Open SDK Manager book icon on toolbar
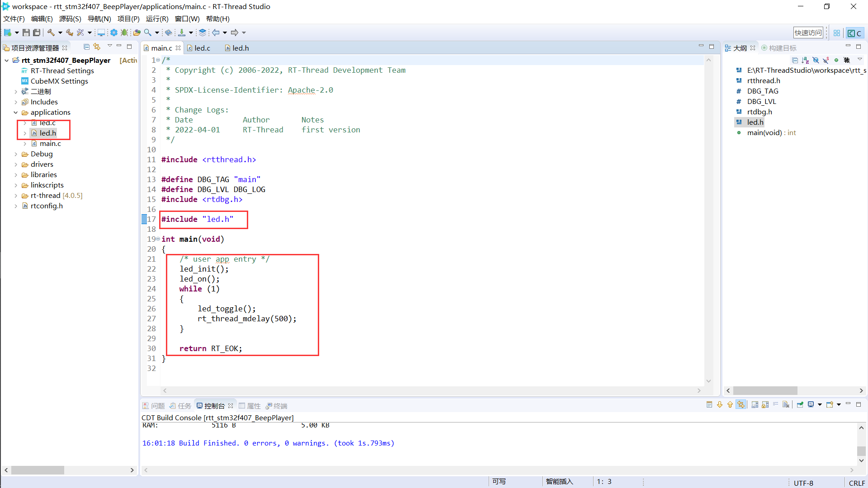The width and height of the screenshot is (868, 488). 169,33
